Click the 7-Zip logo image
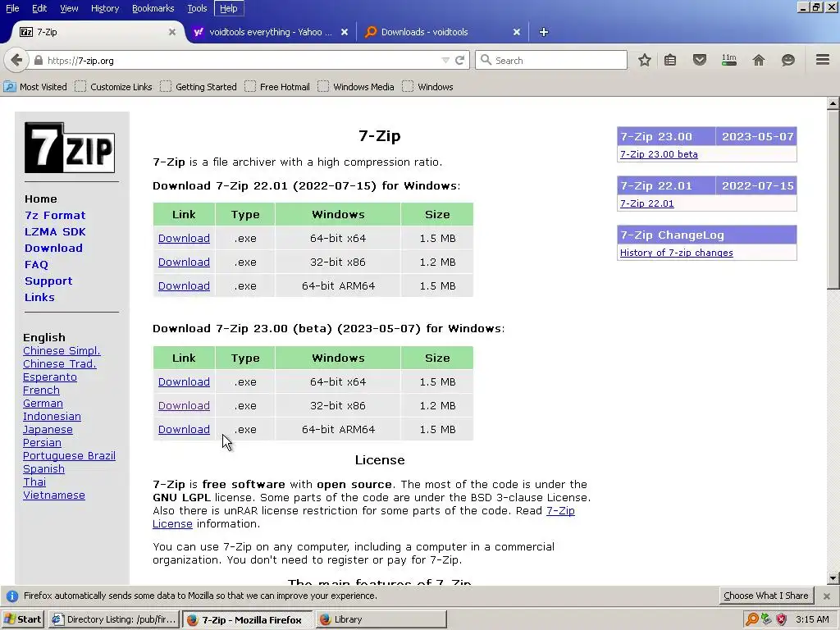This screenshot has height=630, width=840. [x=70, y=148]
